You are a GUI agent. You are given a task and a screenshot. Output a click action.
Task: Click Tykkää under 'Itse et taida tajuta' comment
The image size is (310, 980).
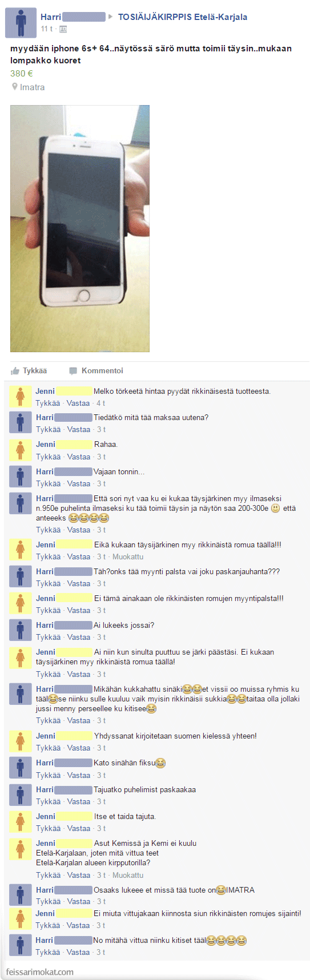pos(48,828)
